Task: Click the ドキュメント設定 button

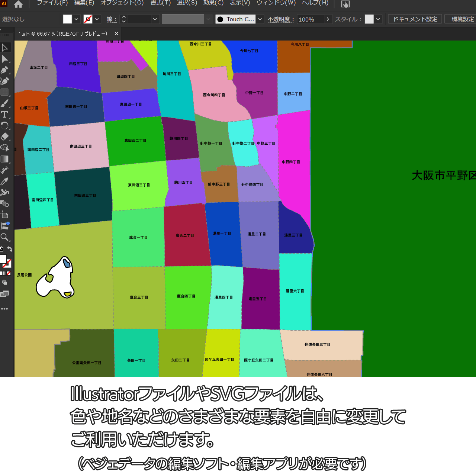Action: (415, 19)
